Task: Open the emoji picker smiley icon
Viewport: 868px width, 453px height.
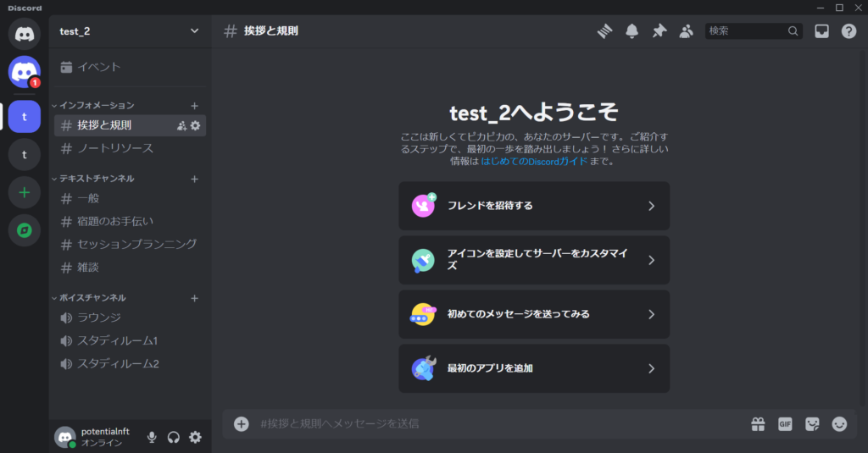Action: (x=839, y=424)
